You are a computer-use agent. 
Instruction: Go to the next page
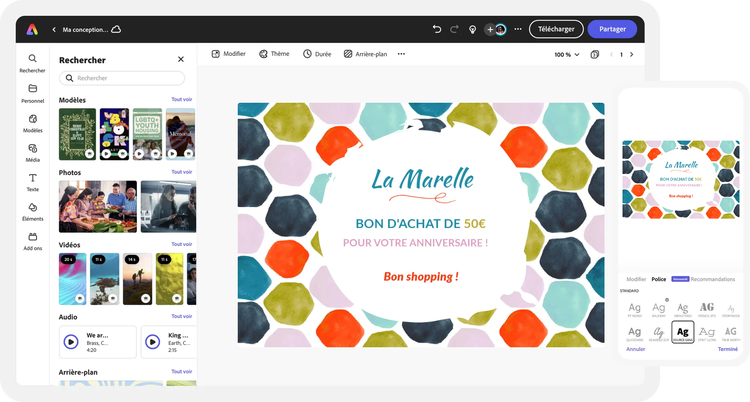[x=631, y=55]
